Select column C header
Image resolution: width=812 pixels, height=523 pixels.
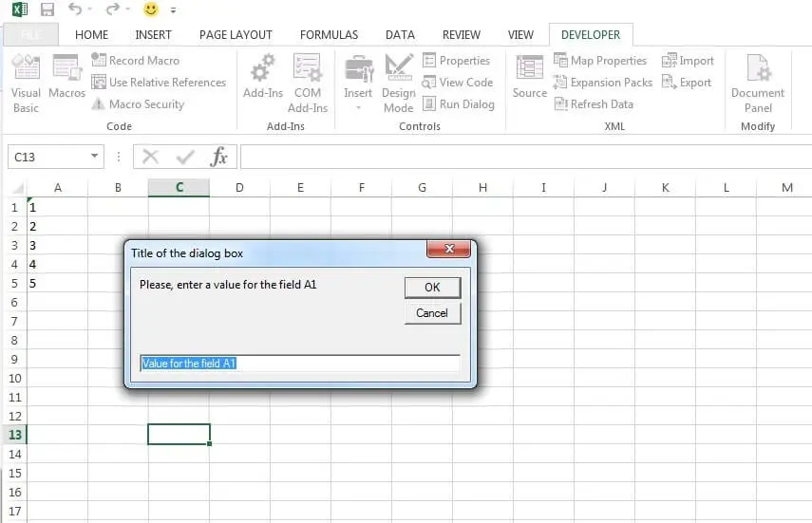[x=179, y=187]
